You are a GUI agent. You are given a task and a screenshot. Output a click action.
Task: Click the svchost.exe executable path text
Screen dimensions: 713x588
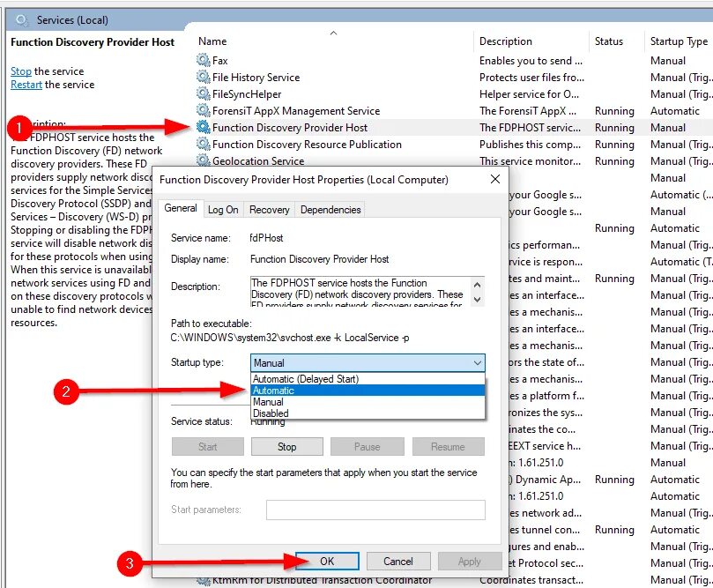(x=290, y=338)
